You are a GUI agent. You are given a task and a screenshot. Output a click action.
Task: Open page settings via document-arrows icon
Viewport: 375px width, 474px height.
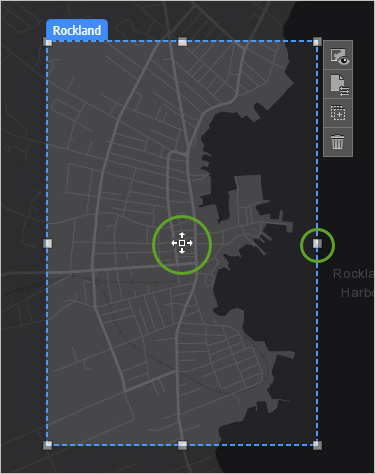tap(338, 84)
